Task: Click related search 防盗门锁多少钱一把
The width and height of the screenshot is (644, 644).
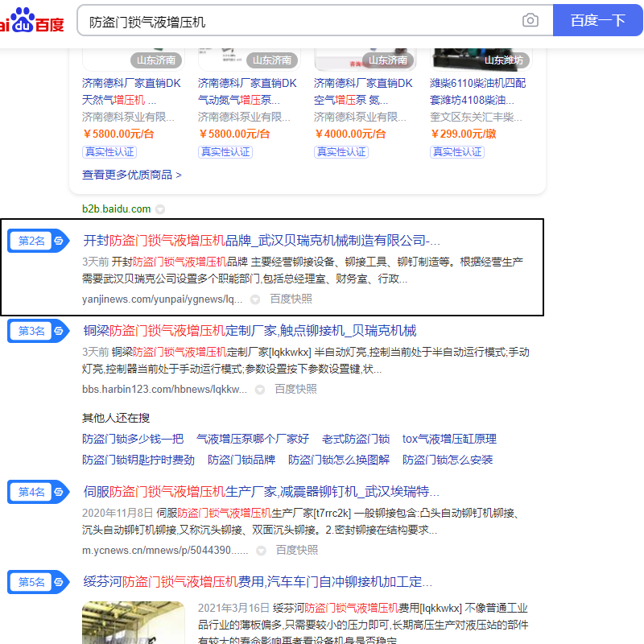Action: tap(133, 439)
